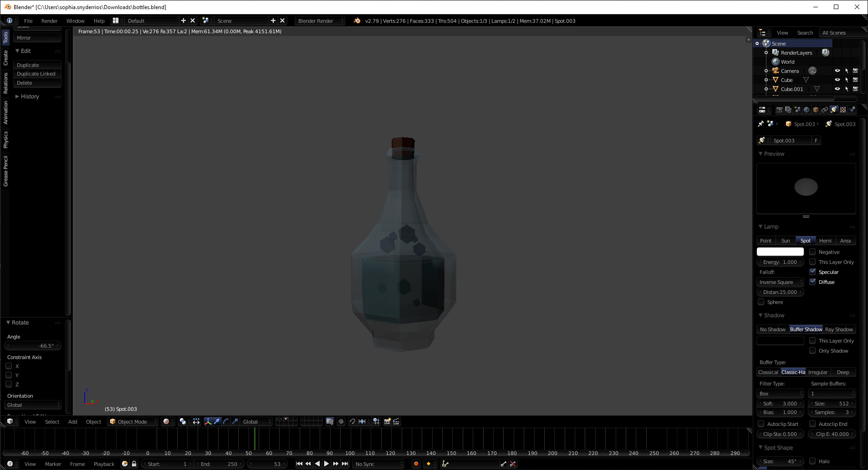
Task: Click the current frame field showing 53
Action: tap(268, 464)
